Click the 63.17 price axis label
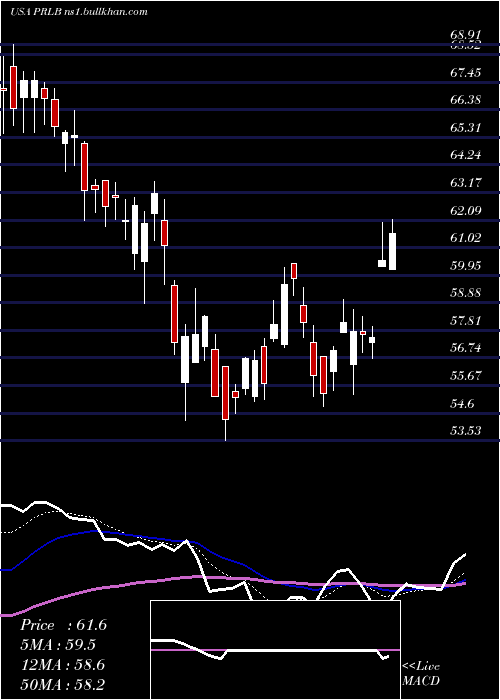Viewport: 500px width, 700px height. pyautogui.click(x=467, y=183)
